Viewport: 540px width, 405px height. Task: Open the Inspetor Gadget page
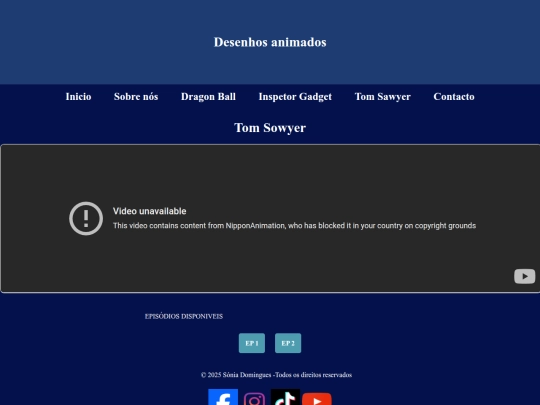[x=295, y=97]
